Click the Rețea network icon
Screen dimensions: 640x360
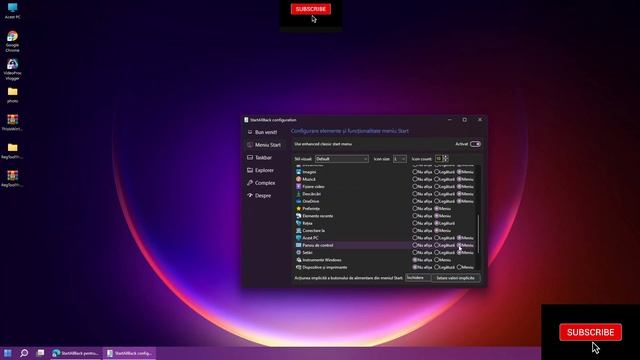[298, 223]
